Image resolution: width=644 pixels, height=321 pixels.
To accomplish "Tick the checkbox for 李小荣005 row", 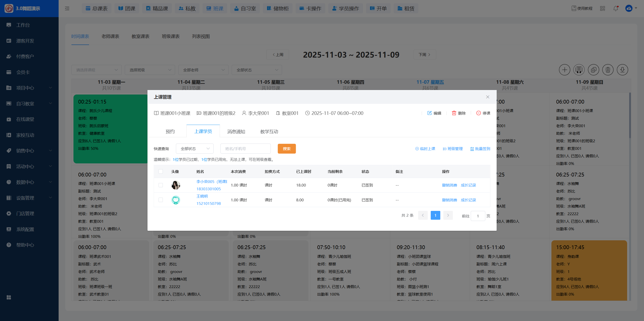I will (x=160, y=185).
